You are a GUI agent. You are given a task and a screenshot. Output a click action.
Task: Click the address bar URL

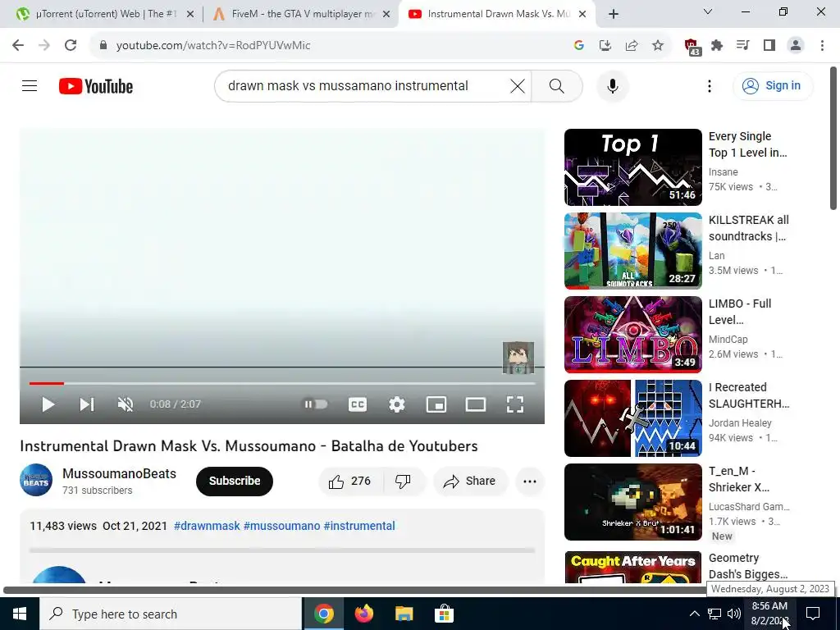point(213,46)
